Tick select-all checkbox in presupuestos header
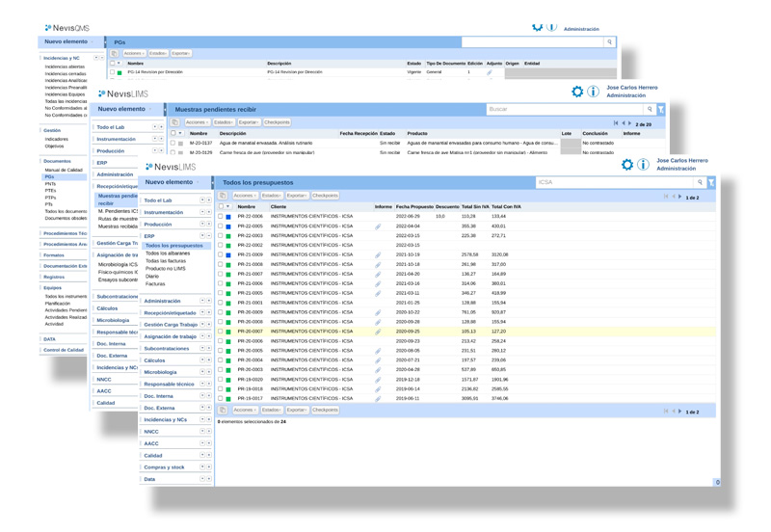This screenshot has height=532, width=771. 222,206
